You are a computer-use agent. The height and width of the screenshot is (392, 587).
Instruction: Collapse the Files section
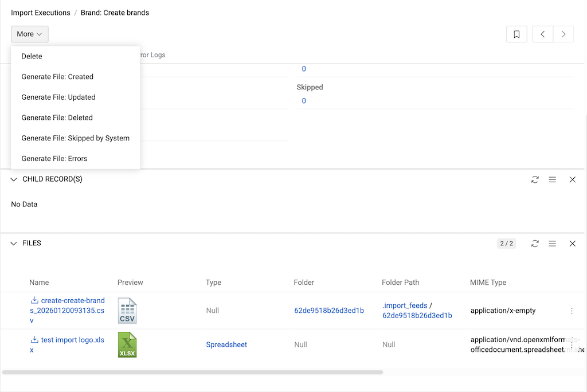[14, 244]
